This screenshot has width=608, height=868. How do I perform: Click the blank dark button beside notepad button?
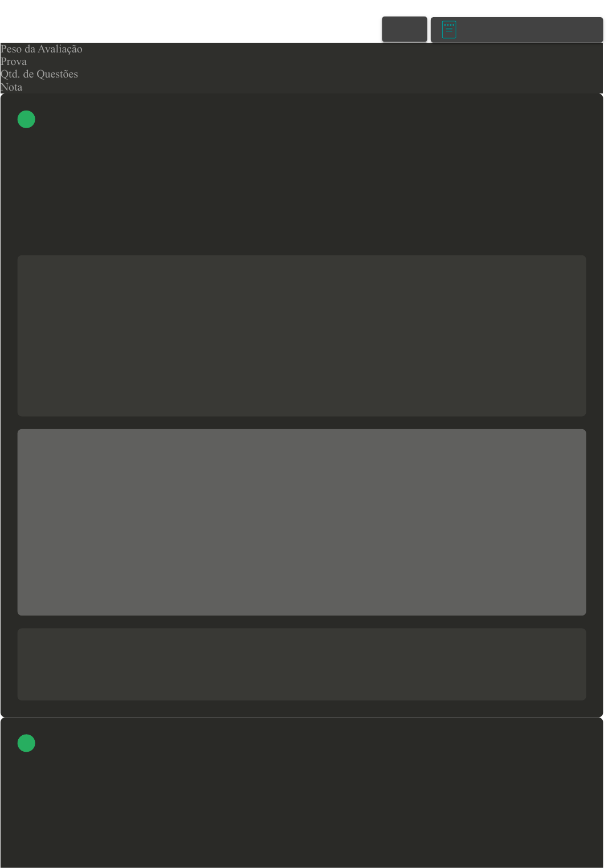(x=404, y=29)
